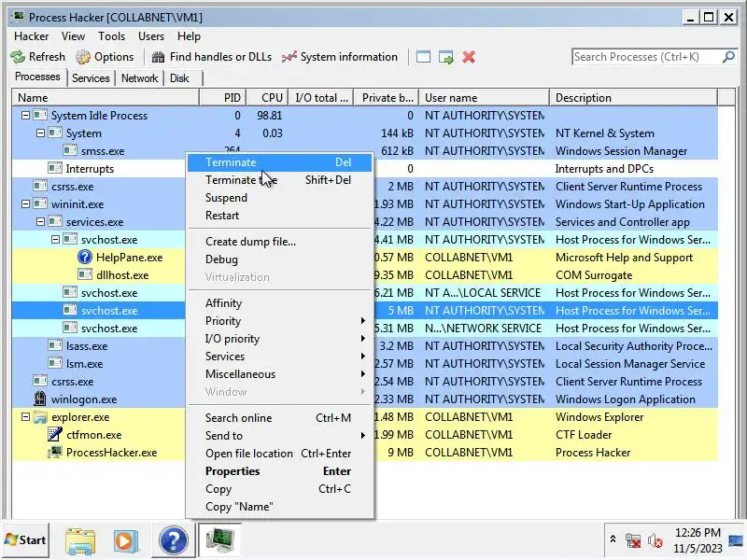
Task: Open Windows Media Player from the taskbar
Action: 126,541
